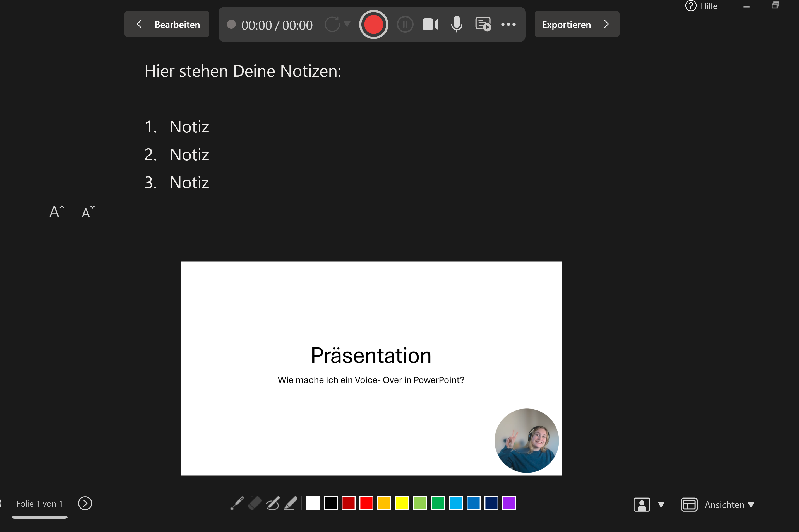
Task: Click the recording time 00:00 / 00:00
Action: coord(277,25)
